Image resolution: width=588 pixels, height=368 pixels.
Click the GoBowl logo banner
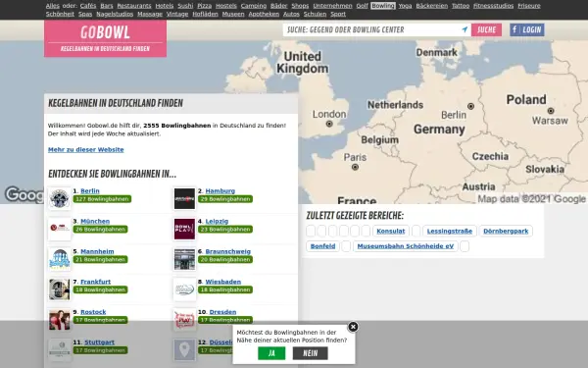coord(106,38)
